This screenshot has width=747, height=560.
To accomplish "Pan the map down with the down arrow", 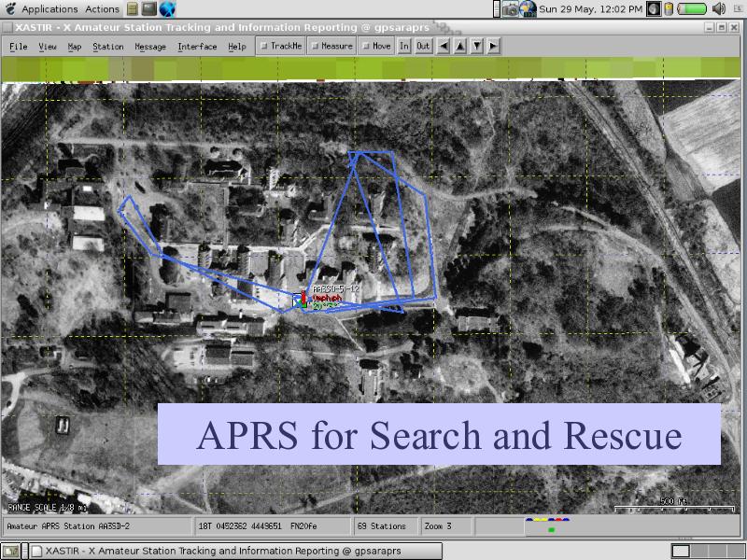I will pos(477,46).
